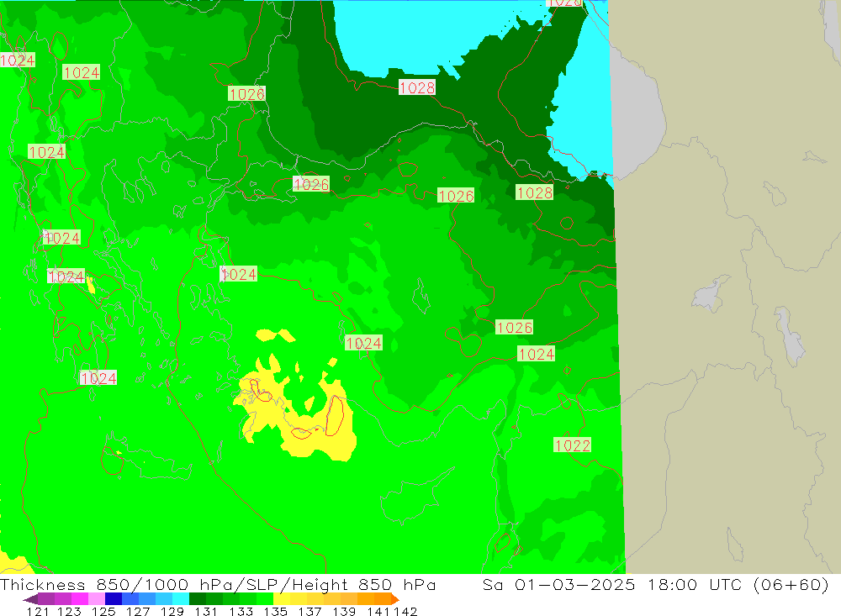Click the legend value 133
The width and height of the screenshot is (841, 616).
241,611
